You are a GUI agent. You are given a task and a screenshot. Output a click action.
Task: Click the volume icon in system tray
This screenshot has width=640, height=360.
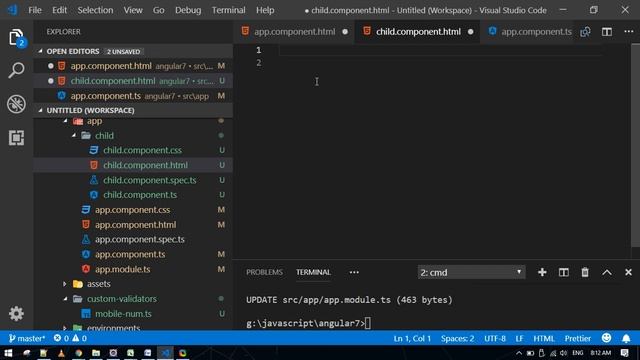click(564, 353)
